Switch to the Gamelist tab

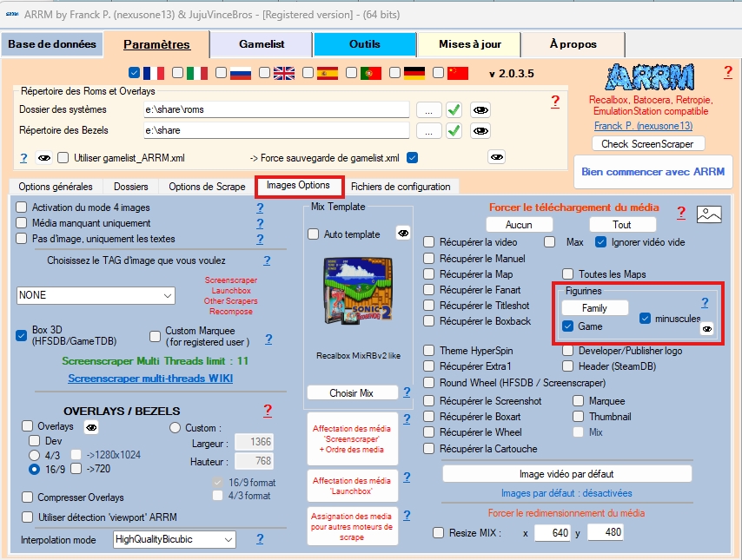pyautogui.click(x=262, y=44)
